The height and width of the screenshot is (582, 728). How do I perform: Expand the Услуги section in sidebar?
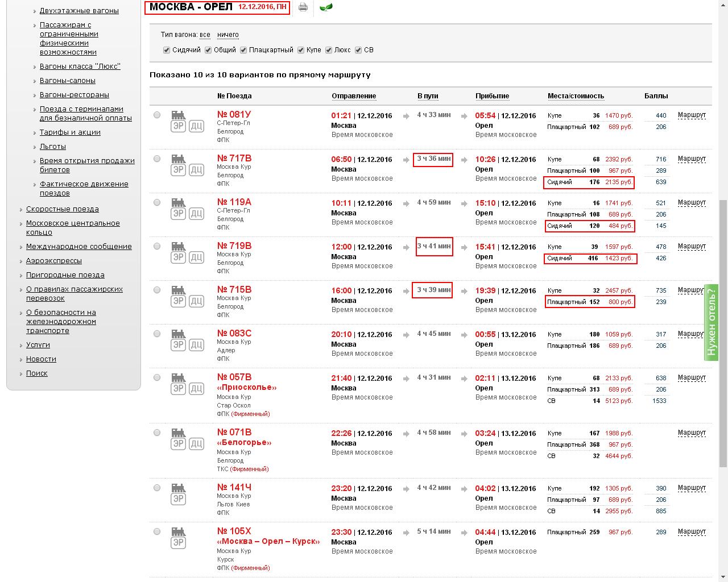[38, 345]
